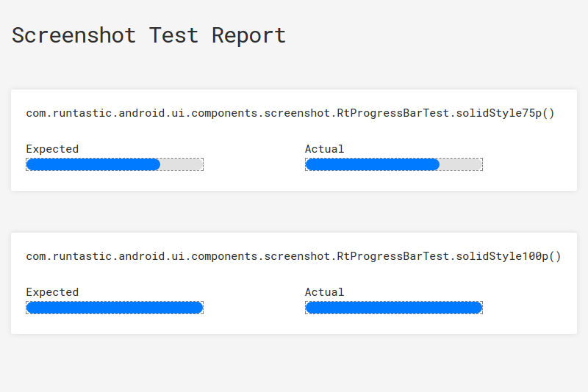This screenshot has height=392, width=588.
Task: Click the blue filled part of Expected 75p bar
Action: [93, 164]
